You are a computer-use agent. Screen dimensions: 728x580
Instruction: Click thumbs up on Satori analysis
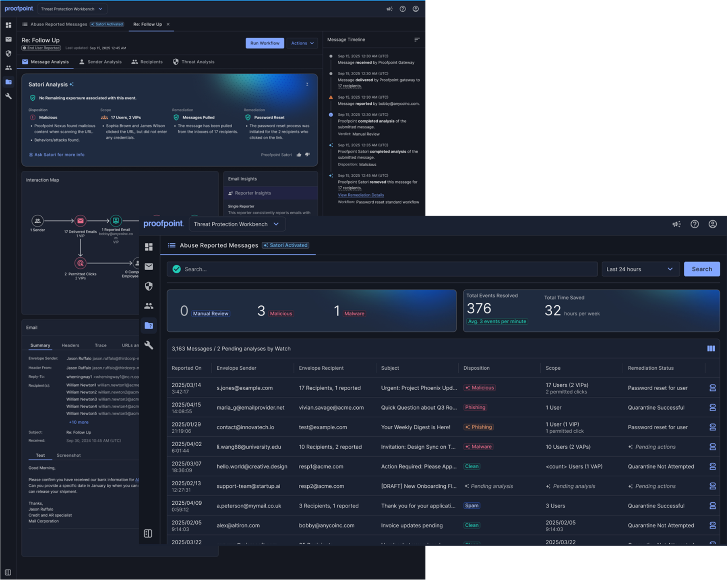click(x=299, y=155)
